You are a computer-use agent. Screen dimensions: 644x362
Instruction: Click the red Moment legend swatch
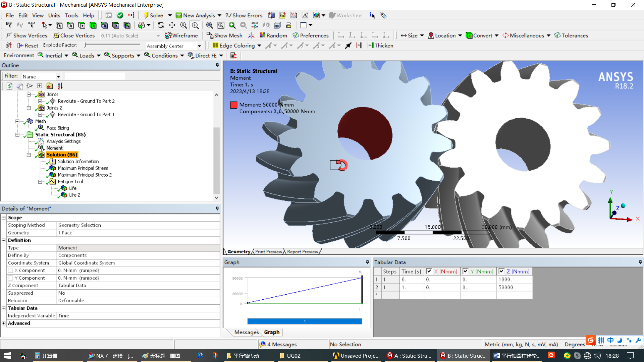(x=233, y=105)
